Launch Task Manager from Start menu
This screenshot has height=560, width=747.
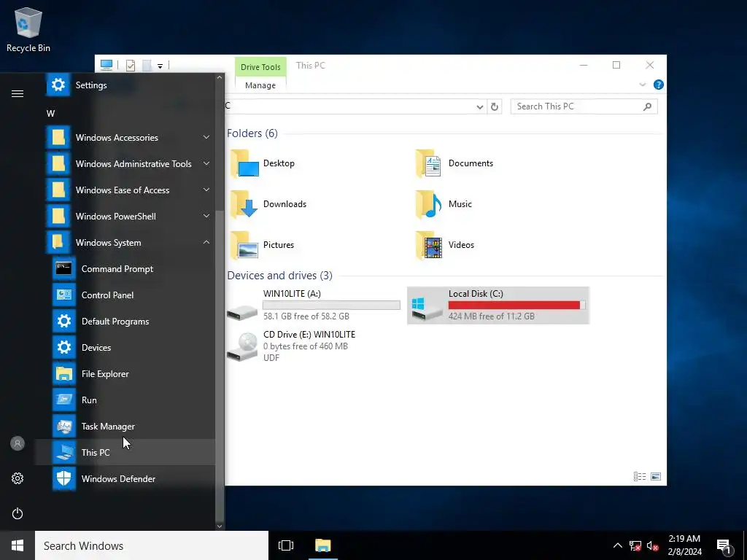pyautogui.click(x=125, y=426)
